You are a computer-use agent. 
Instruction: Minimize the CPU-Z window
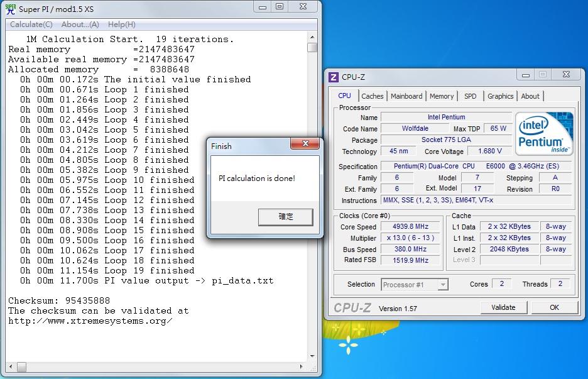coord(526,75)
